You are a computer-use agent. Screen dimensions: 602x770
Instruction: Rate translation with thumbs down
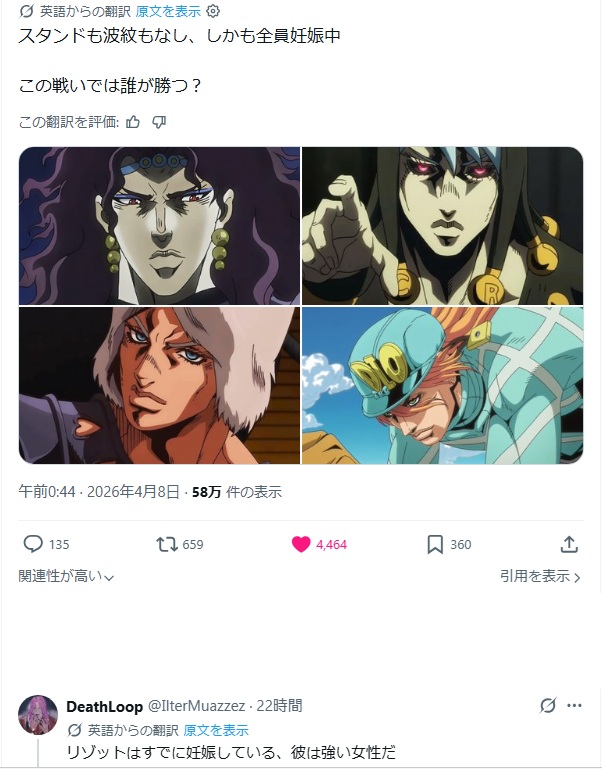[159, 122]
